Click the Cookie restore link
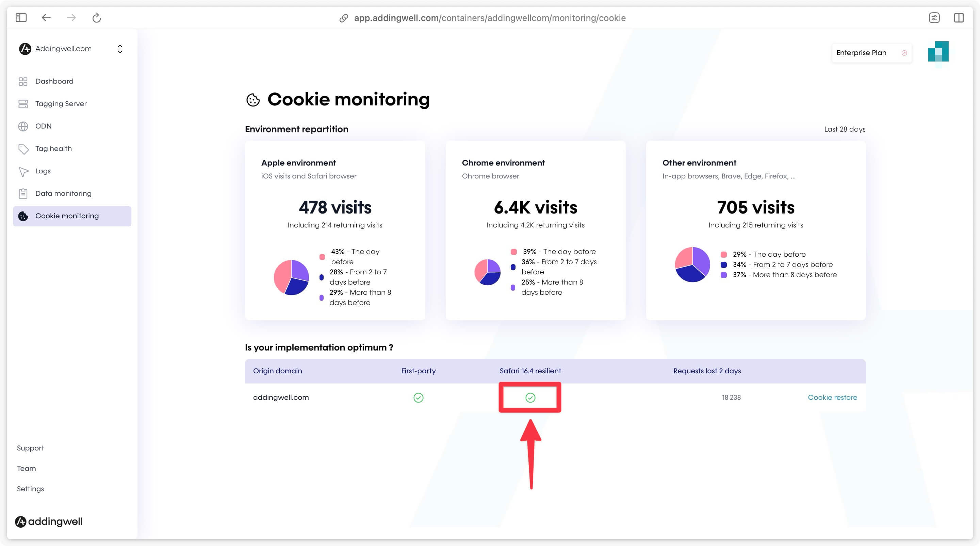 [x=832, y=397]
